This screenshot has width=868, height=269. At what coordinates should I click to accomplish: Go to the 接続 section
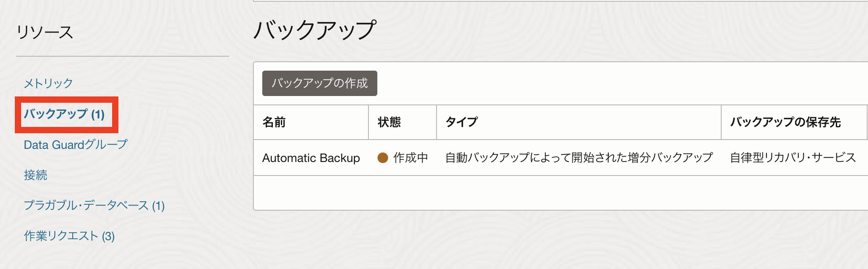click(36, 175)
